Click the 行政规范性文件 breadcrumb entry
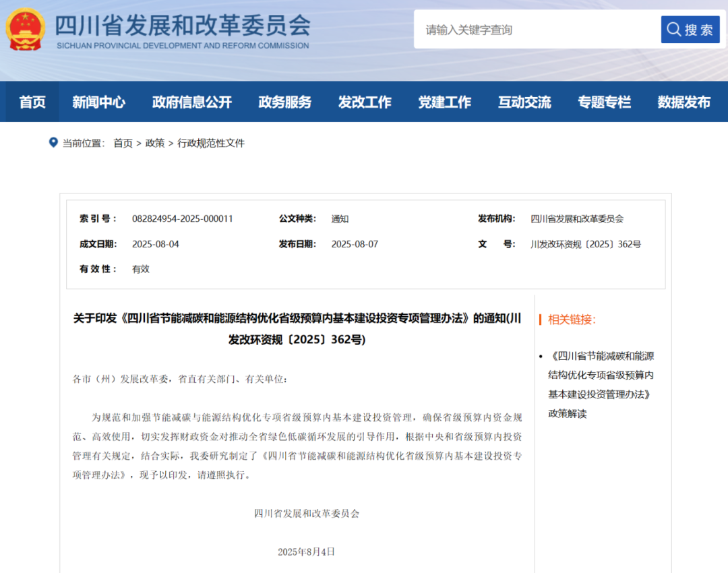Viewport: 728px width, 573px height. [211, 142]
